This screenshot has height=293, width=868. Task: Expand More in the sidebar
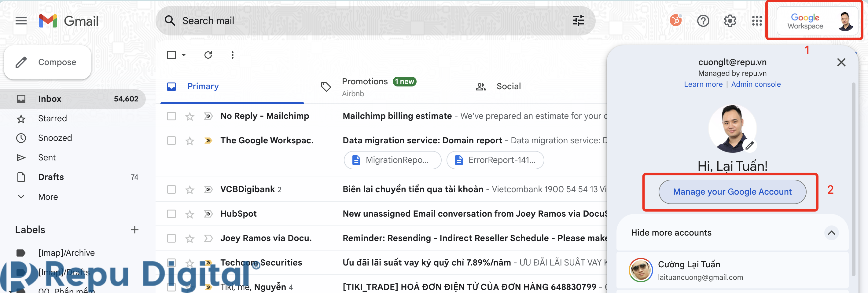coord(48,197)
